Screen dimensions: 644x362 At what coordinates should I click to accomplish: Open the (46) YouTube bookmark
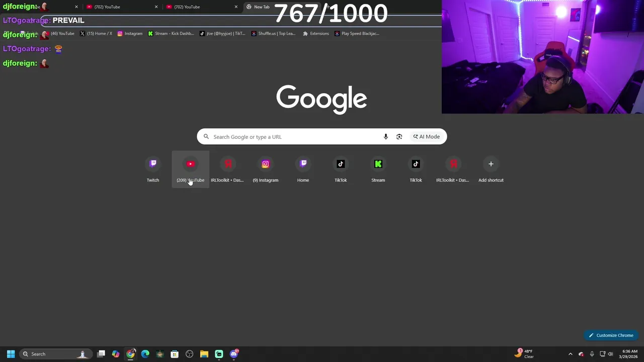[x=58, y=34]
